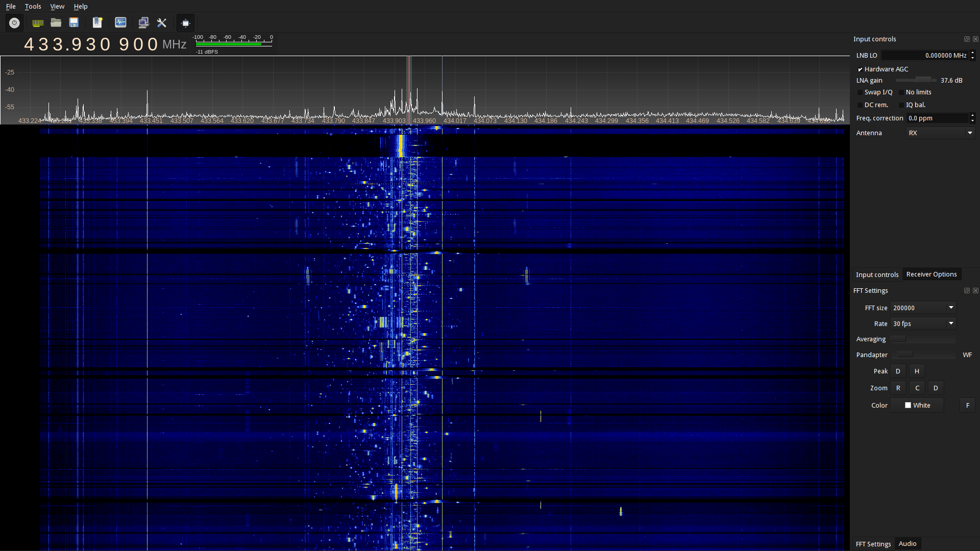Undock the Input controls panel
980x551 pixels.
click(x=967, y=39)
